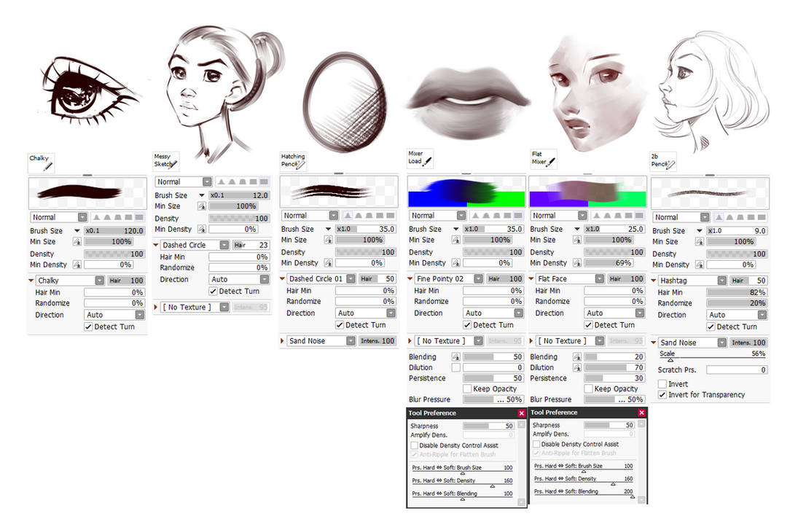Select the 2b Pencil brush icon
Screen dimensions: 798x532
click(x=662, y=162)
